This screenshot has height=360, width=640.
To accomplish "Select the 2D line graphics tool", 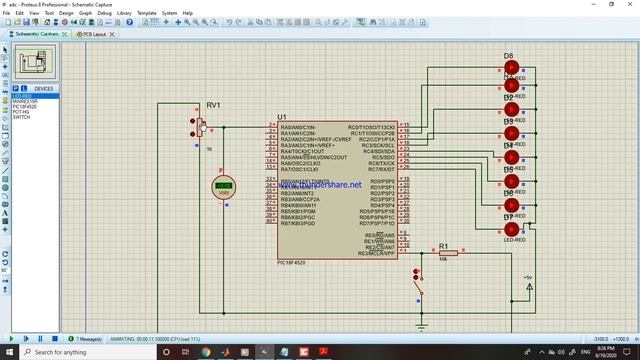I will (x=5, y=171).
